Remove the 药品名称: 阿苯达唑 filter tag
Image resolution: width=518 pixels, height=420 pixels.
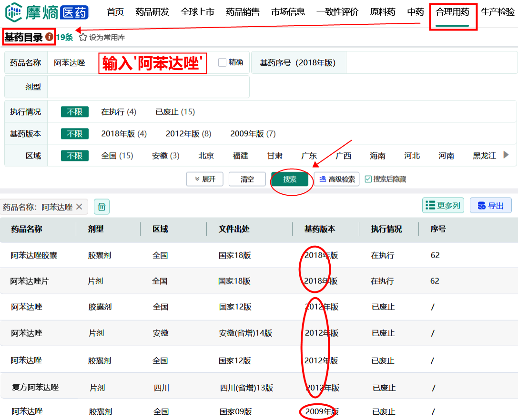tap(79, 207)
